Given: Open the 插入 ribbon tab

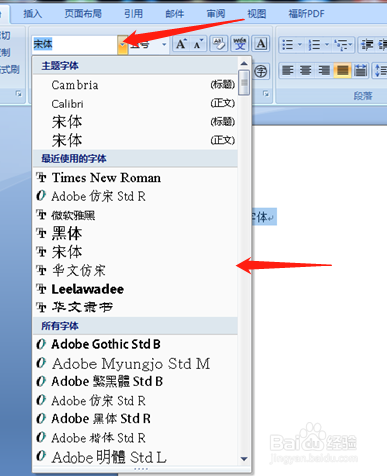Looking at the screenshot, I should tap(33, 14).
